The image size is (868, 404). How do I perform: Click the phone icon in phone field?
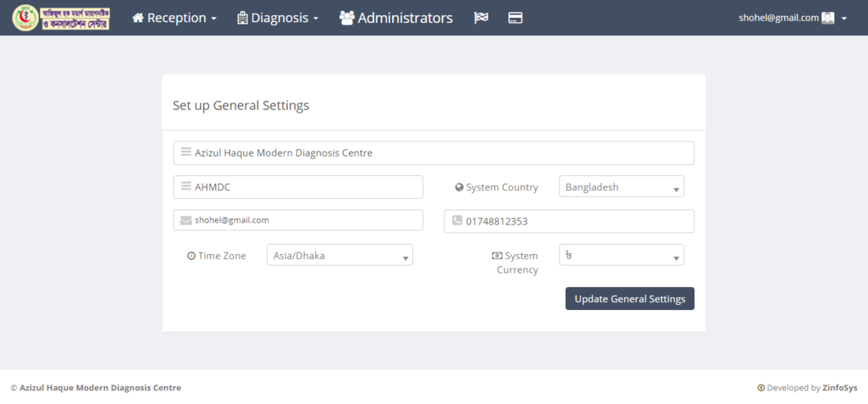click(456, 221)
